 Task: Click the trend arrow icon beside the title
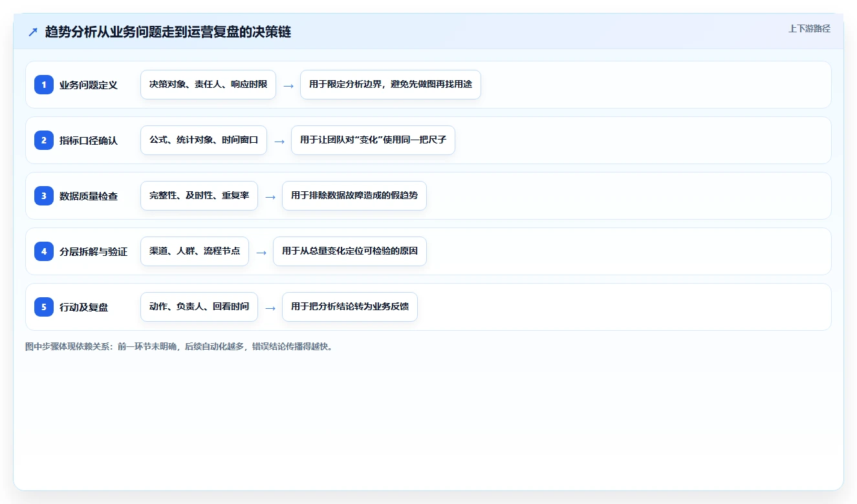point(33,32)
